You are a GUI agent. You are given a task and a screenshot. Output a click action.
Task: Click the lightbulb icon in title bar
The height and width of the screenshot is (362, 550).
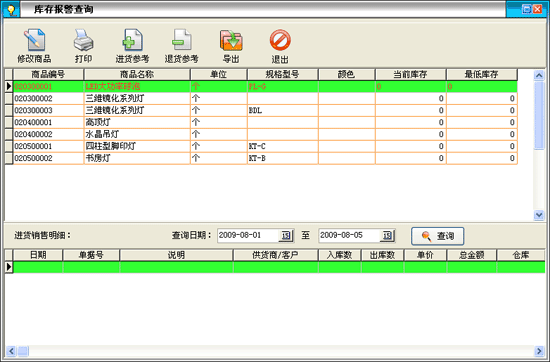tap(11, 9)
